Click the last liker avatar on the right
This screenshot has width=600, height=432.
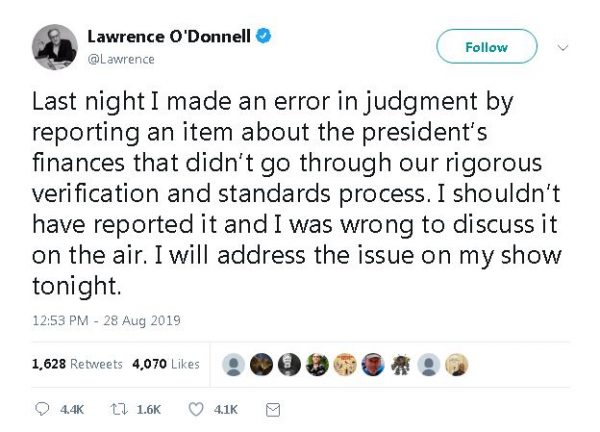point(457,365)
